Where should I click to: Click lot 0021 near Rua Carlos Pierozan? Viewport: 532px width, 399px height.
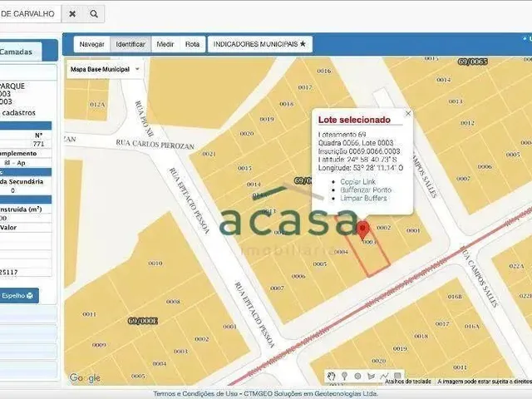209,154
